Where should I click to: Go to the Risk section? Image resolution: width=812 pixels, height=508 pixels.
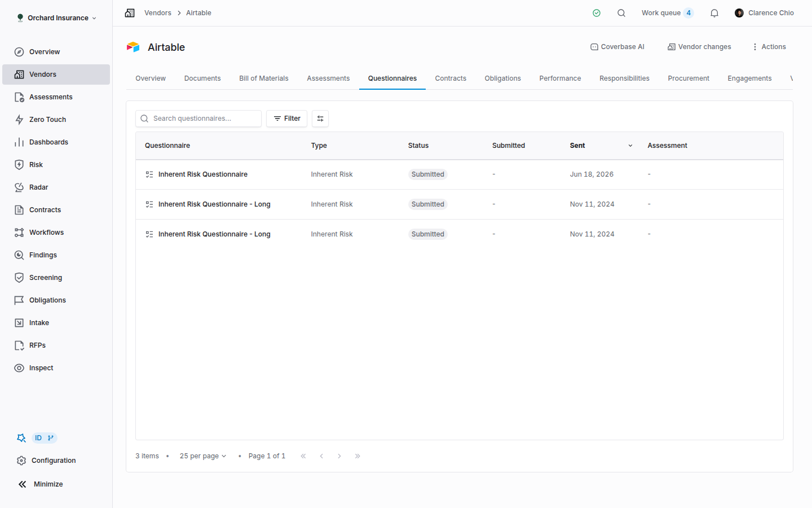click(56, 165)
